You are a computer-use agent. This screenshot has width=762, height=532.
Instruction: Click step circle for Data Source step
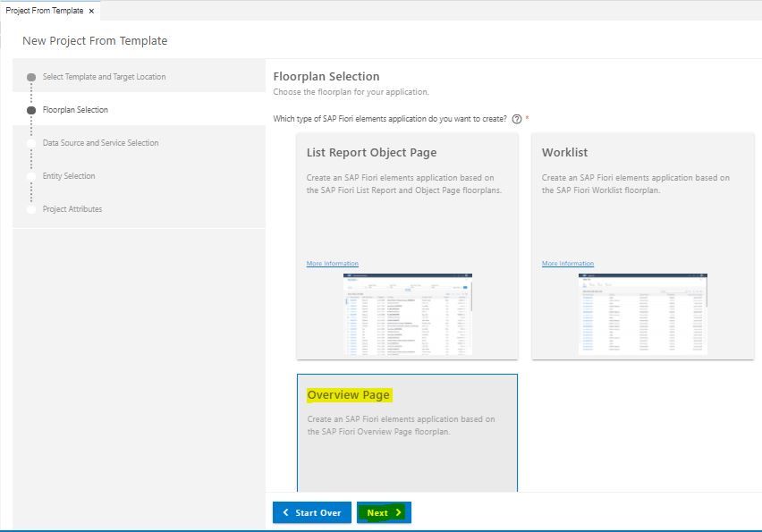coord(31,143)
